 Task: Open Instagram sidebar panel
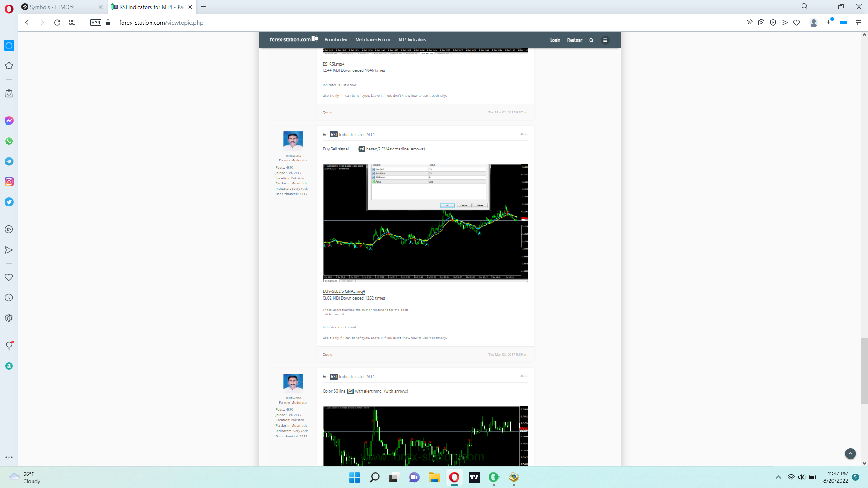(9, 182)
